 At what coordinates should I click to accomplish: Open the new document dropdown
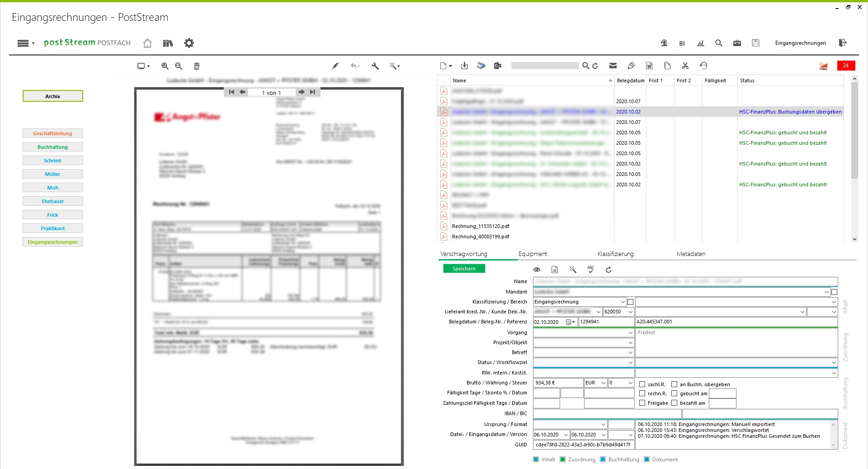click(x=446, y=66)
